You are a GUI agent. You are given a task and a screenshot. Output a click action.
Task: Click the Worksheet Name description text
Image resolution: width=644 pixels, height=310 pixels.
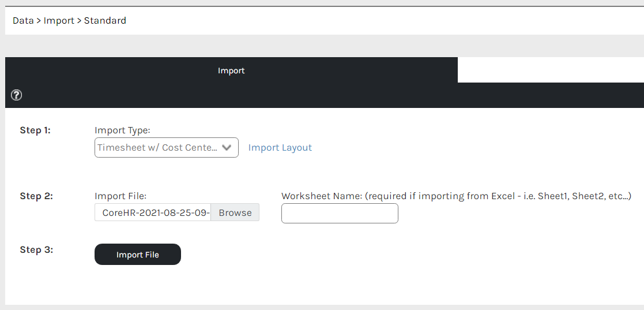(x=456, y=196)
